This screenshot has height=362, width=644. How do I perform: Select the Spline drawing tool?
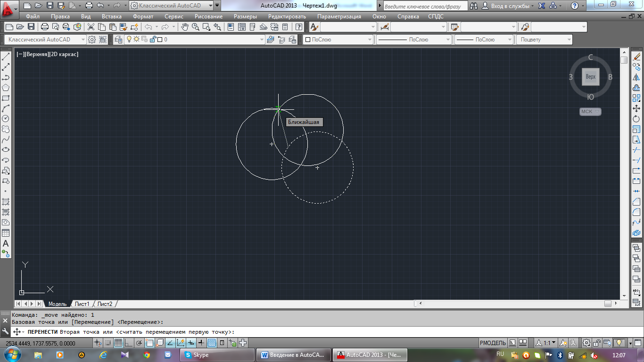click(6, 140)
